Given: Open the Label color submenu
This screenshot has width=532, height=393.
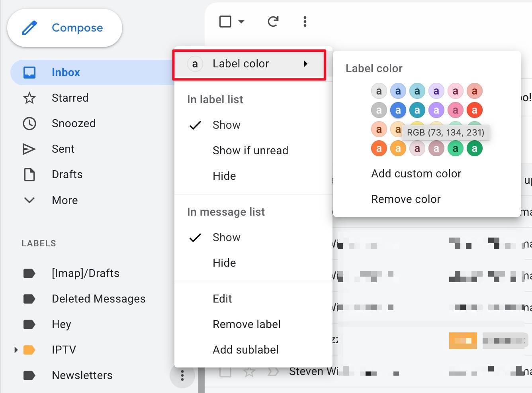Looking at the screenshot, I should tap(241, 63).
